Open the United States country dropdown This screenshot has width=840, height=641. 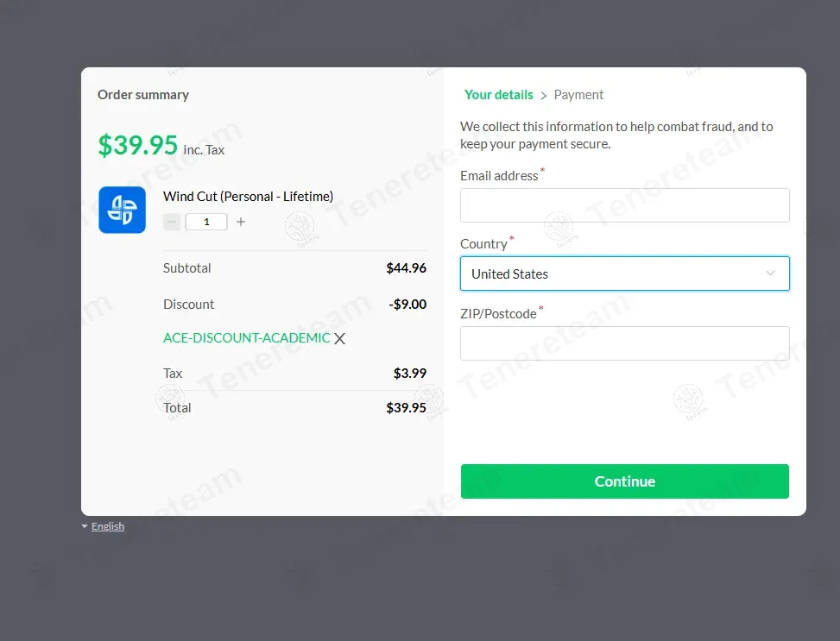624,273
